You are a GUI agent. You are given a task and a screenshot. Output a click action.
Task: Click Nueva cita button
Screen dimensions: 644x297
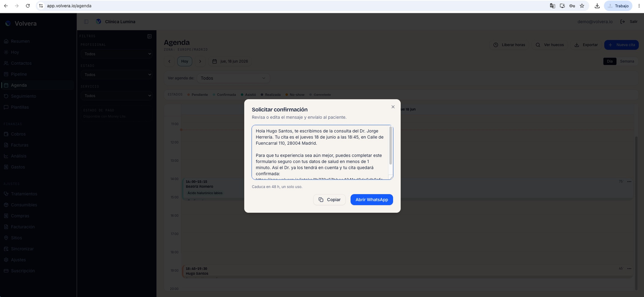tap(621, 45)
